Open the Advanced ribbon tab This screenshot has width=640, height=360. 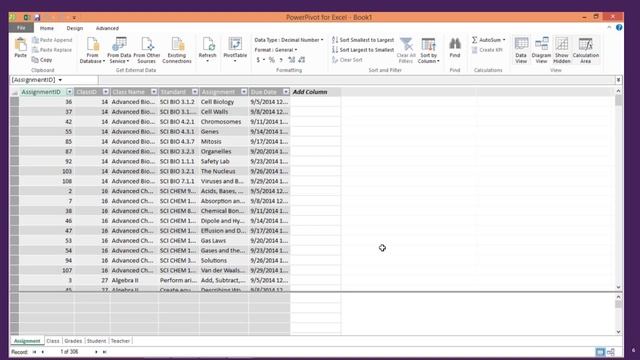click(107, 28)
